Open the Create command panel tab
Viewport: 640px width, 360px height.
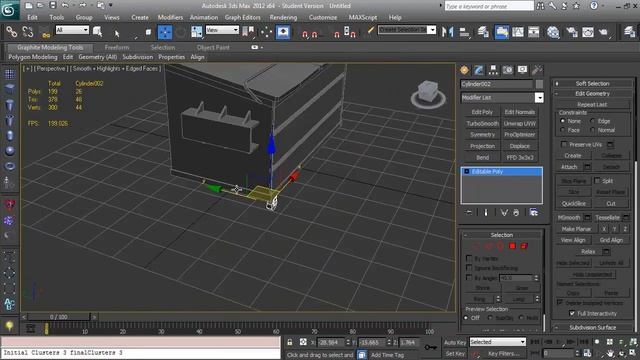point(464,70)
